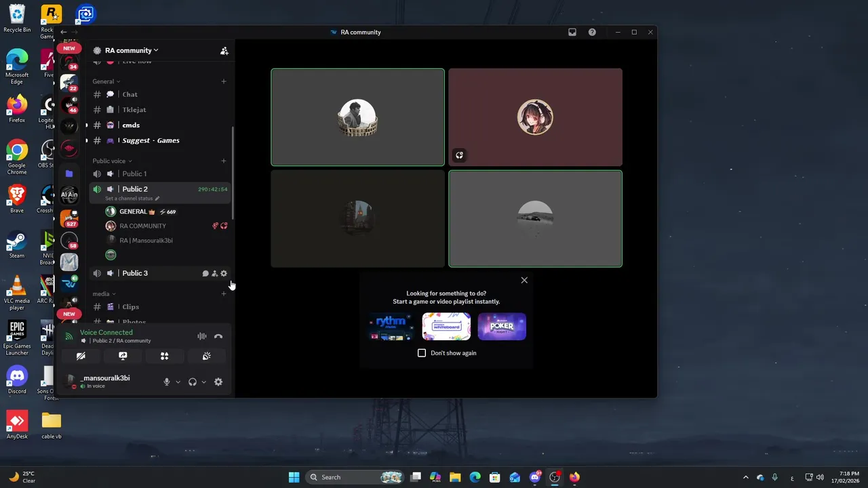Join the Public 1 voice channel
868x488 pixels.
[x=160, y=174]
